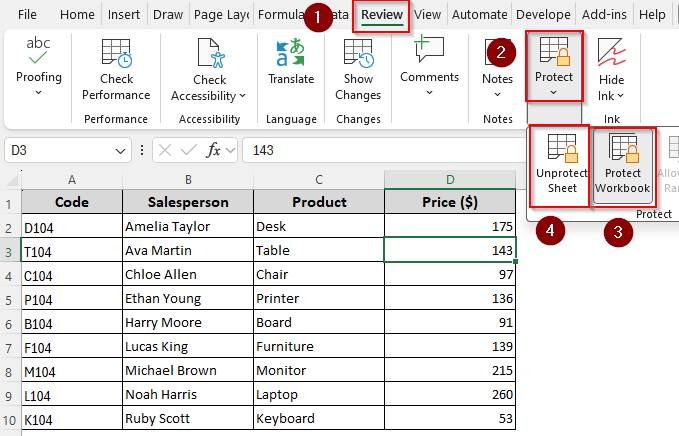Click the three-dot formula bar handle

142,150
